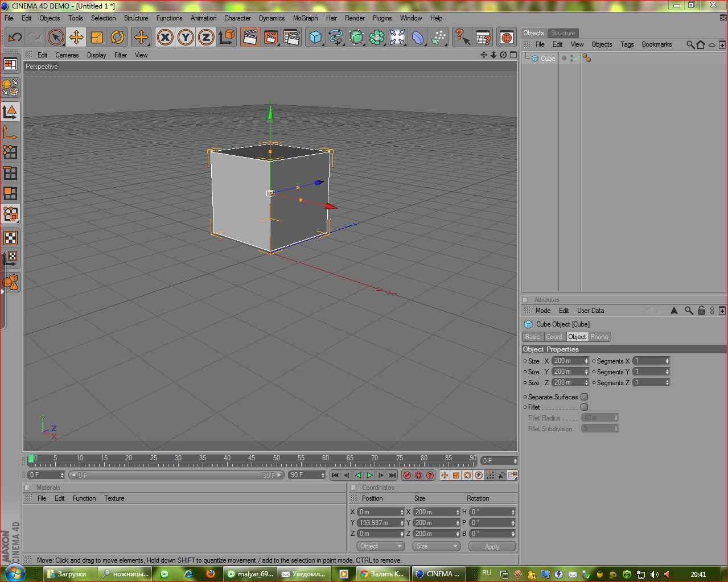Open the layout switcher icon at top-left sidebar

pyautogui.click(x=10, y=64)
